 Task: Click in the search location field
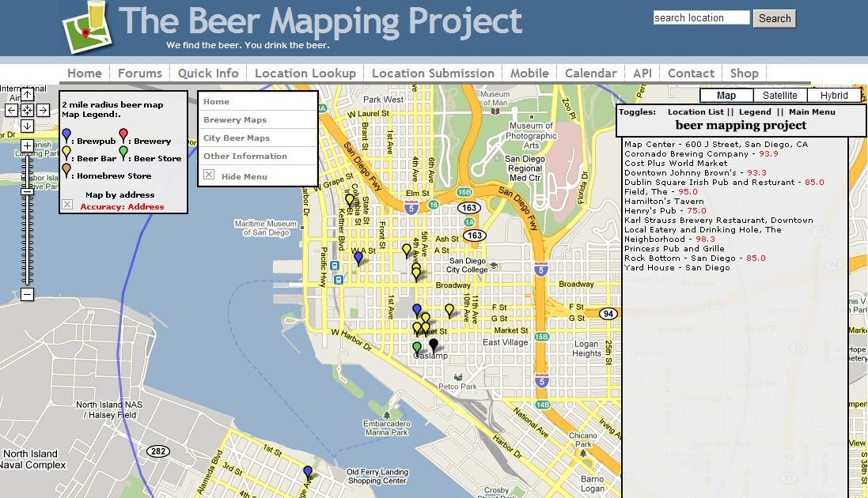pyautogui.click(x=701, y=17)
